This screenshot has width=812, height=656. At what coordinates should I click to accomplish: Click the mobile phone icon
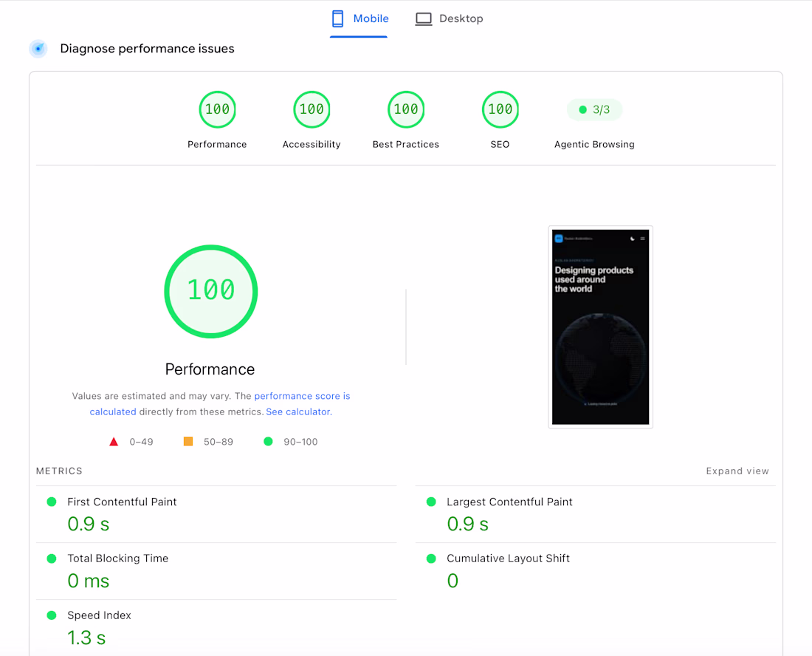pos(337,18)
